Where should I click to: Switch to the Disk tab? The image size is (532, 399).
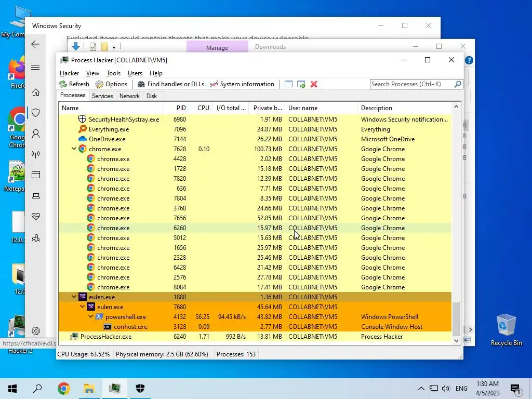coord(152,96)
